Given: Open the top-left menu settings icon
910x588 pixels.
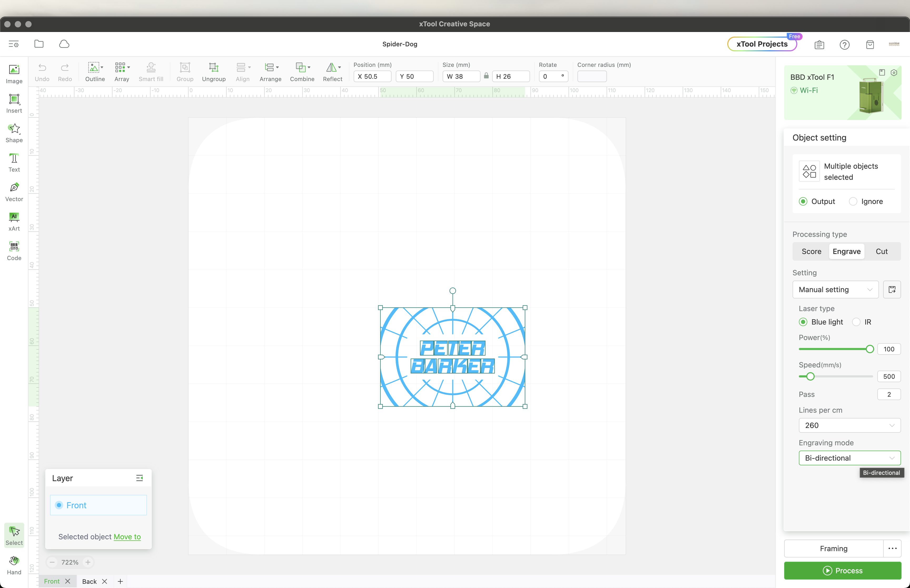Looking at the screenshot, I should (x=14, y=44).
